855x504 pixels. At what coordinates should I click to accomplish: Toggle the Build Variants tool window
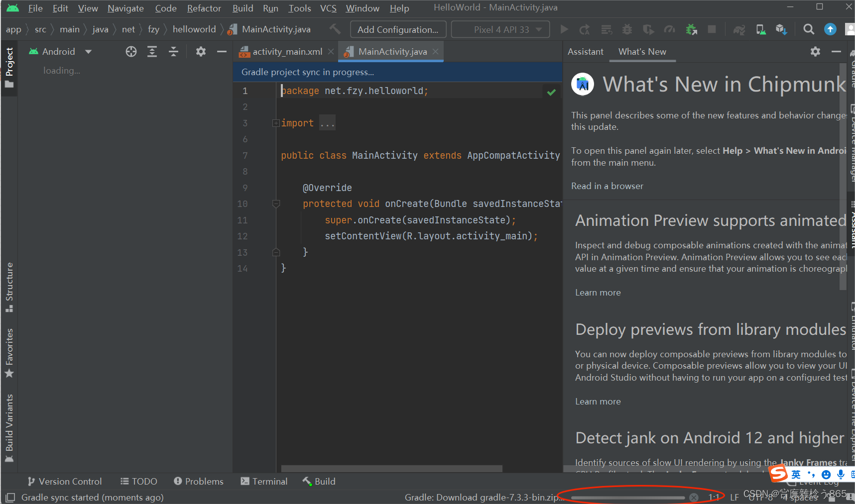tap(9, 428)
